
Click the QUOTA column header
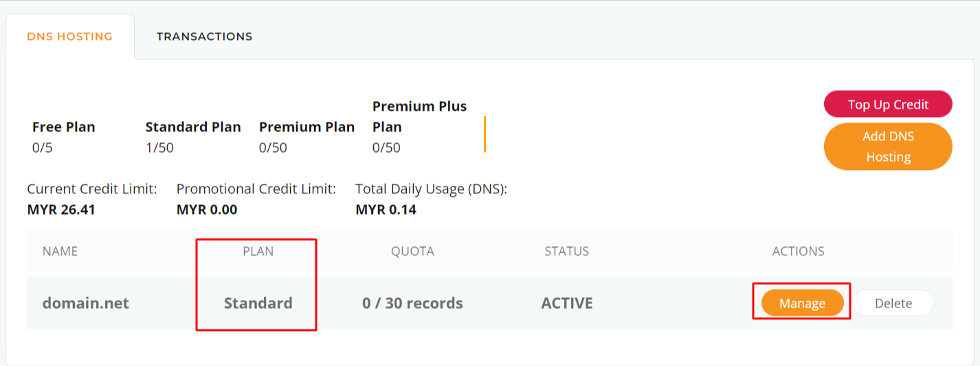point(412,251)
